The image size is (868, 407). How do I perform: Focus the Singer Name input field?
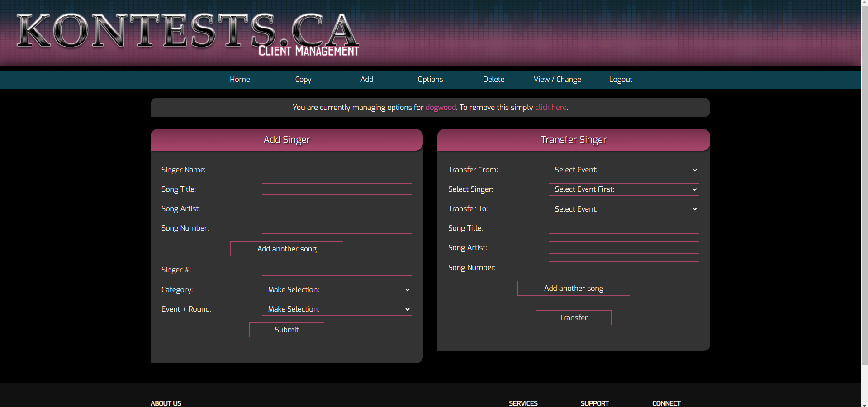(337, 170)
